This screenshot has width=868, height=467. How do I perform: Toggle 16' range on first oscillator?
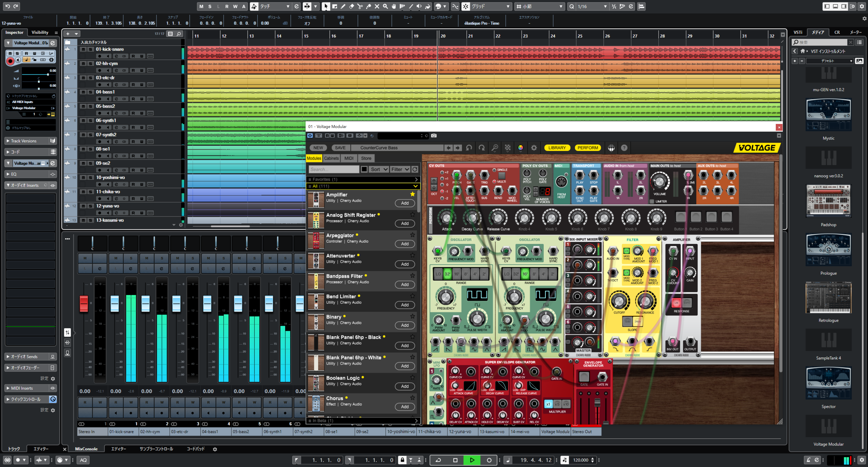[457, 274]
